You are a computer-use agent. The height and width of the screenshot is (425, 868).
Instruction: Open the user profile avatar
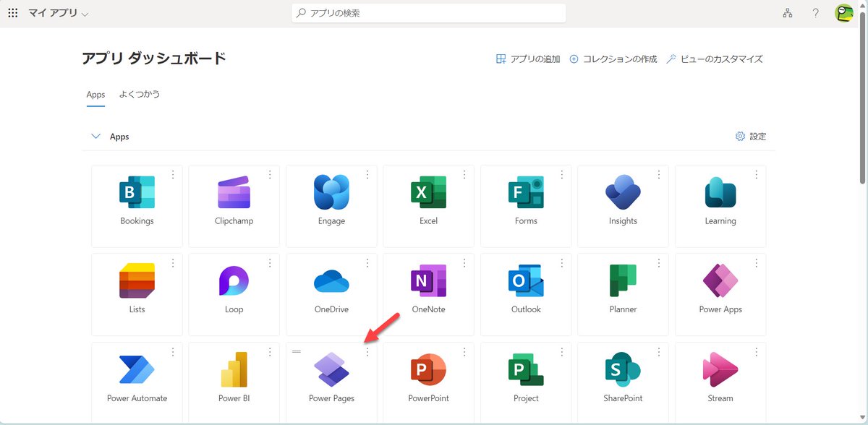(x=844, y=13)
